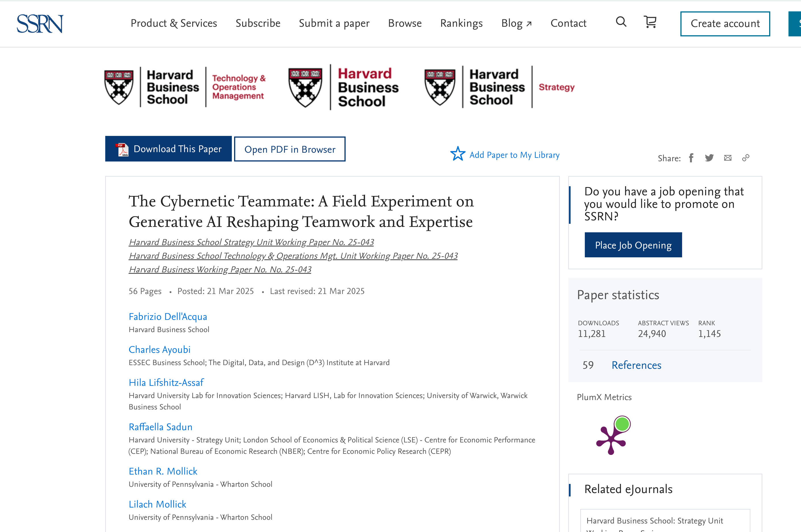Viewport: 801px width, 532px height.
Task: Open Technology & Operations Mgt. Unit Working Paper link
Action: [293, 256]
